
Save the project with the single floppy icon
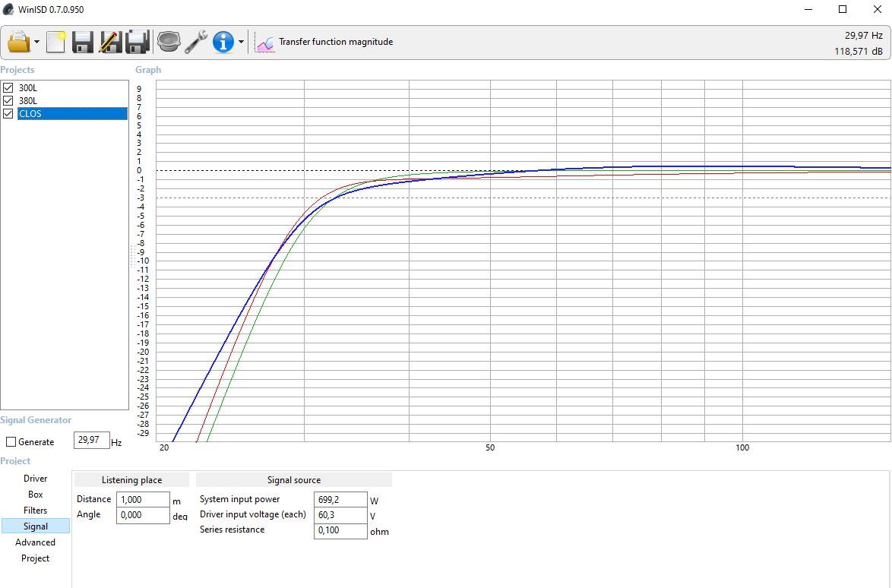coord(83,42)
